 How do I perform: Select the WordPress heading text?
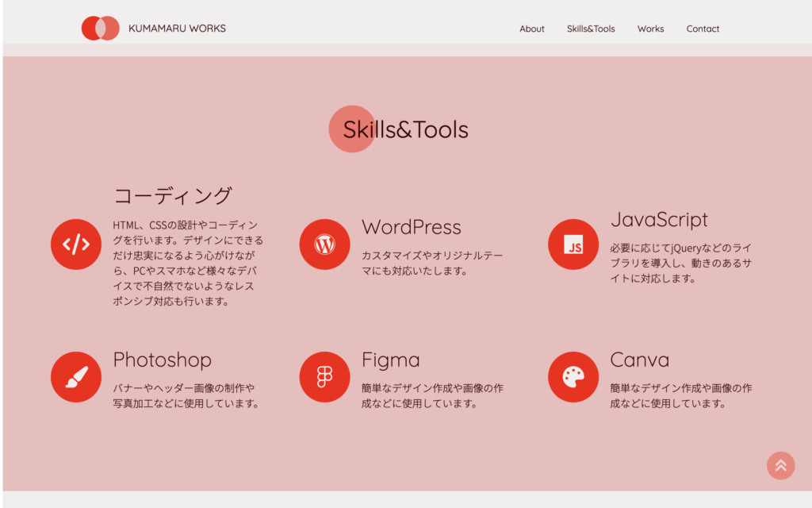coord(411,227)
